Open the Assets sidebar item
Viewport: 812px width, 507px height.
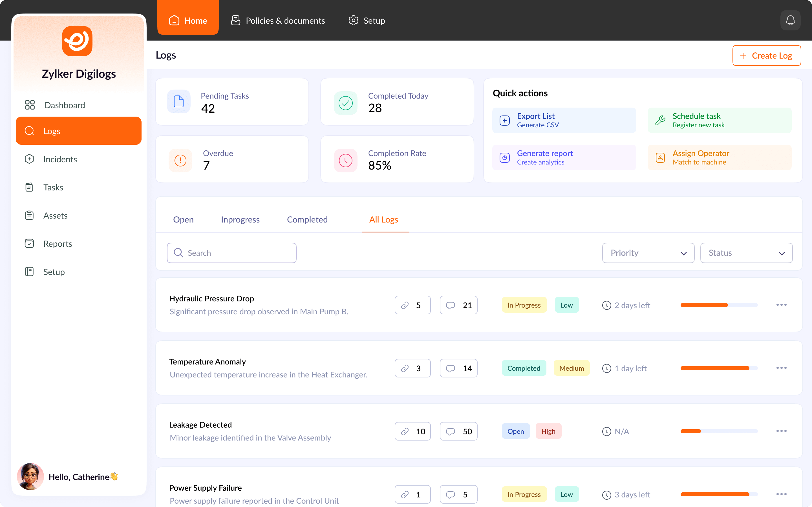pos(55,215)
